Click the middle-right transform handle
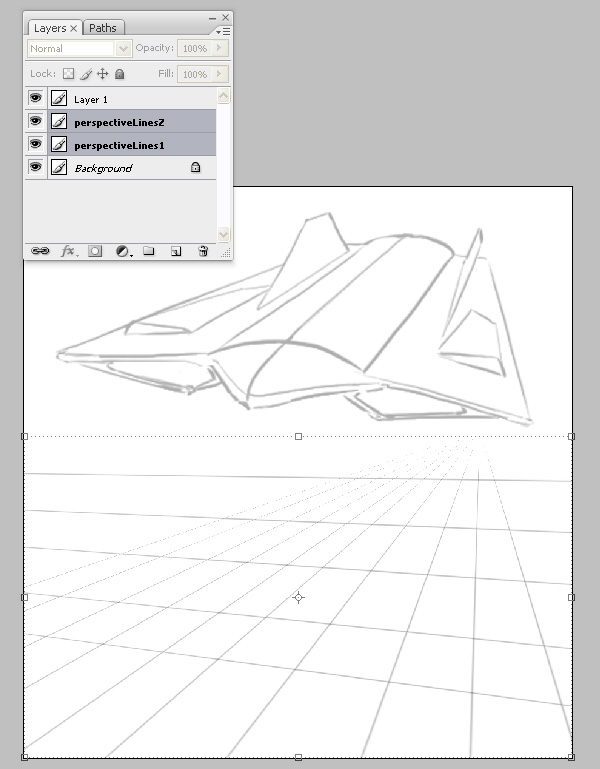The height and width of the screenshot is (769, 600). (571, 597)
